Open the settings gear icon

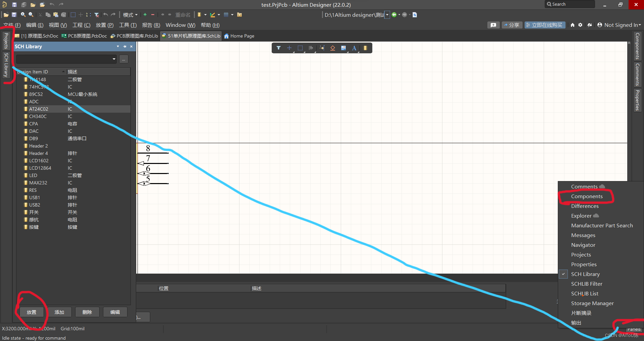coord(580,25)
